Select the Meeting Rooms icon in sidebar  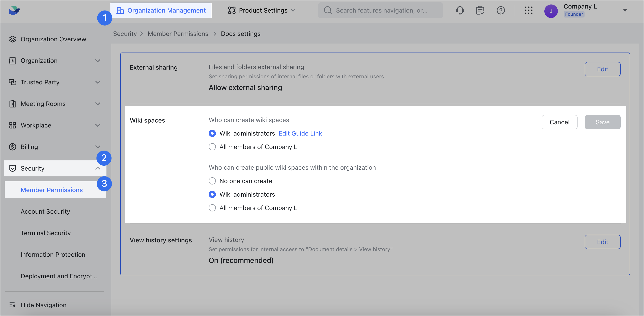click(x=13, y=103)
